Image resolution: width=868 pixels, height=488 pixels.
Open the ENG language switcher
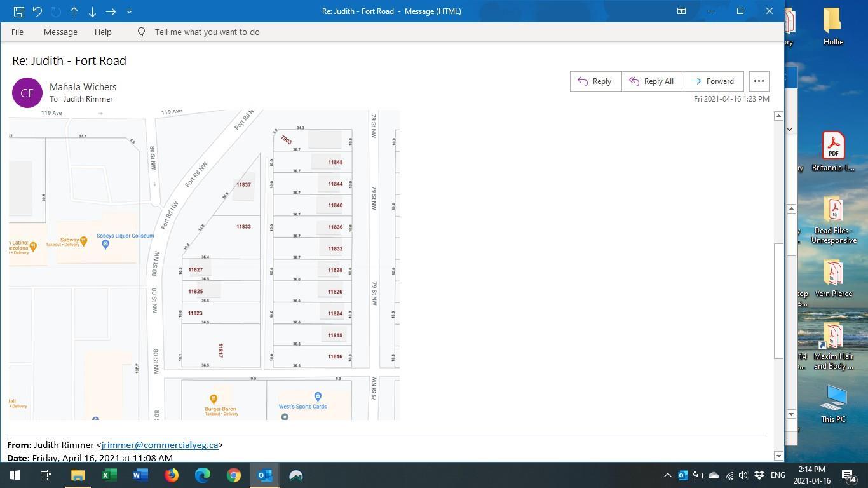776,475
